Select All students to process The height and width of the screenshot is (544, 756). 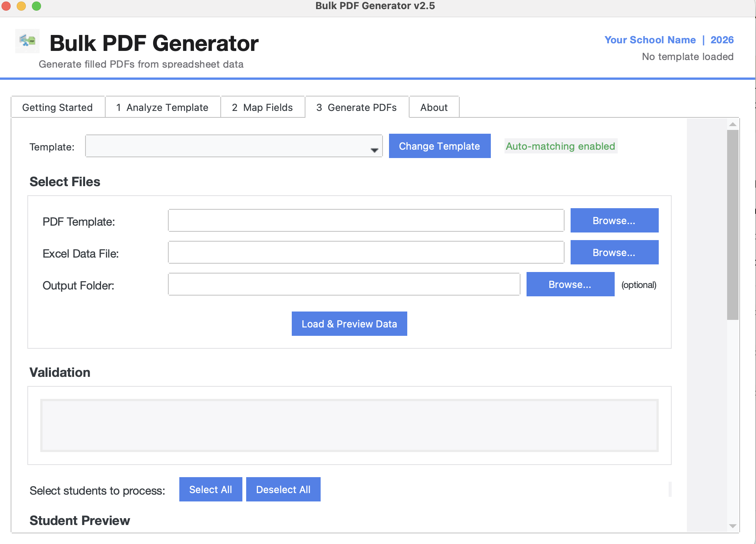tap(210, 489)
